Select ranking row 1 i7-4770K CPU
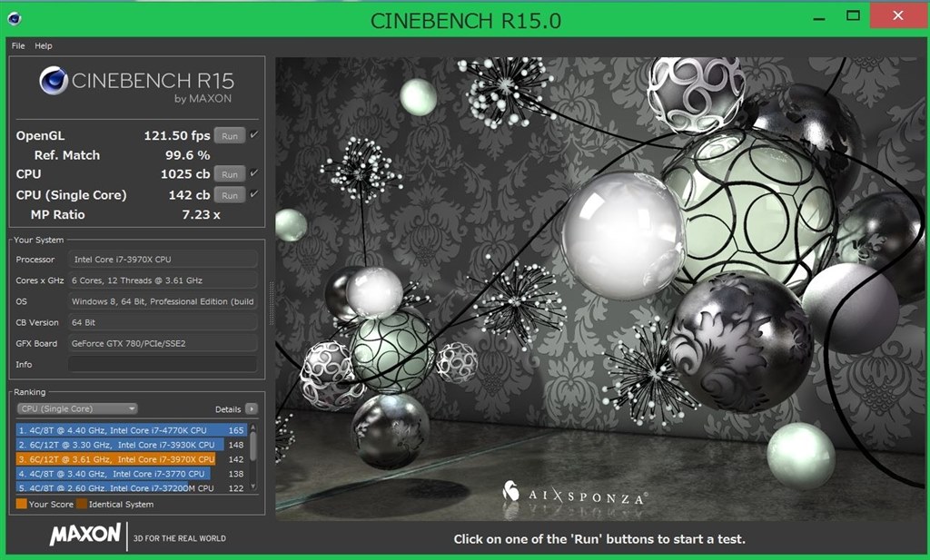The height and width of the screenshot is (560, 930). 131,430
